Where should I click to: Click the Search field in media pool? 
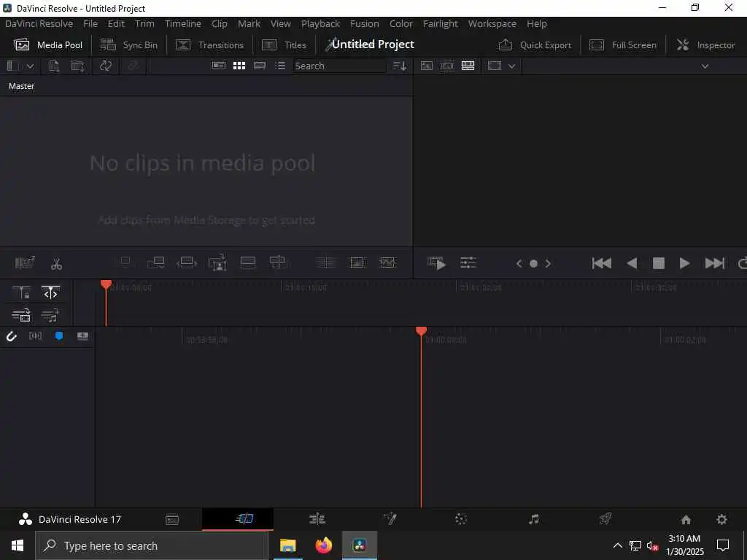pyautogui.click(x=339, y=66)
